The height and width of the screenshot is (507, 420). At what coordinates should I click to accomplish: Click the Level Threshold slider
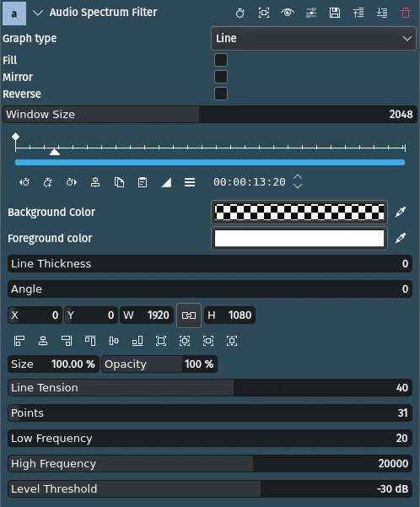tap(210, 488)
